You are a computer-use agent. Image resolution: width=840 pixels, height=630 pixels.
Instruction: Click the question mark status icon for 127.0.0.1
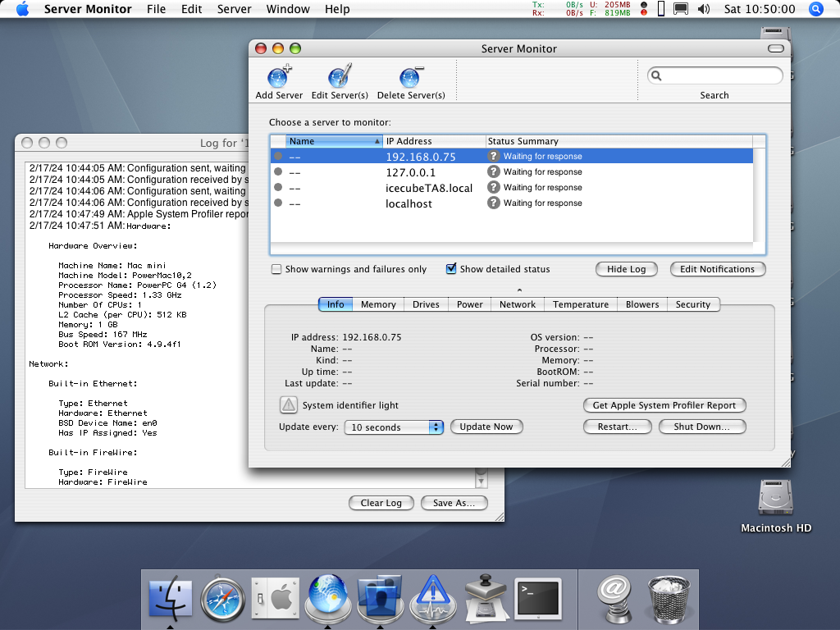(x=493, y=171)
